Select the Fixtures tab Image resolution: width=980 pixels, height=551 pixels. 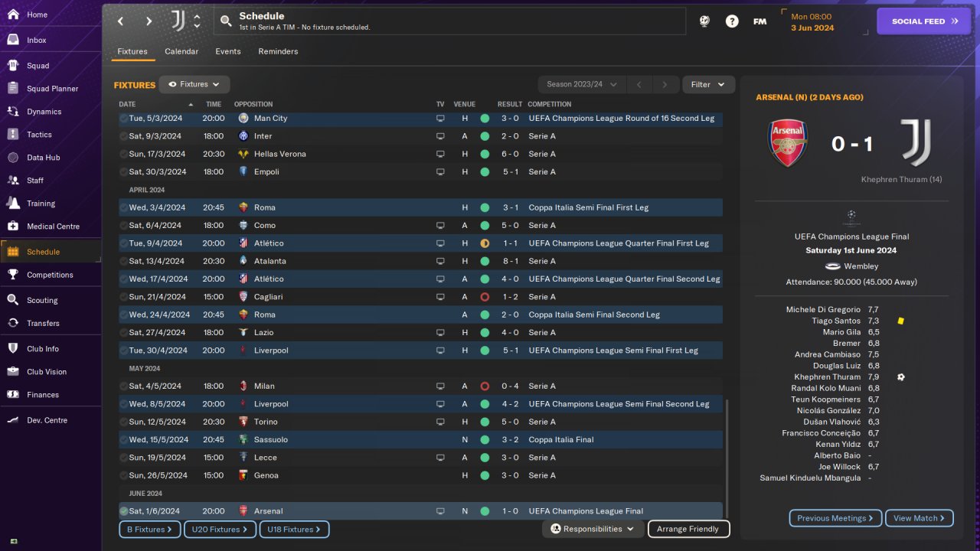[132, 51]
